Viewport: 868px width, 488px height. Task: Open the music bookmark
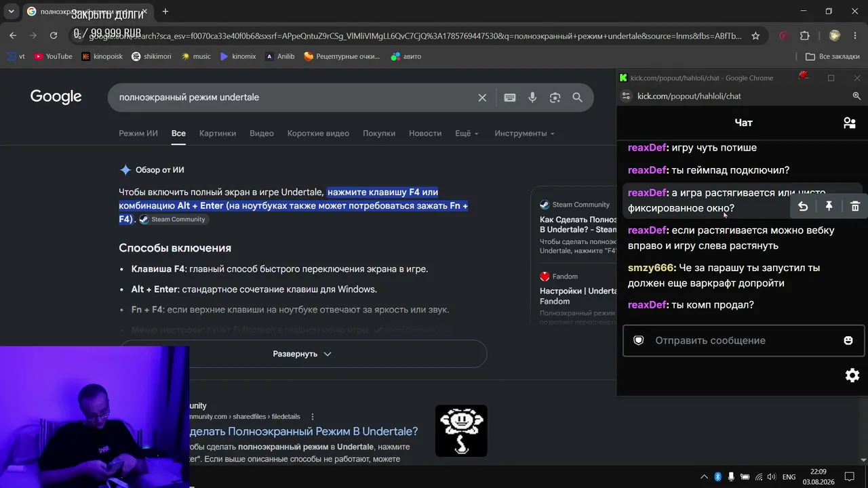click(196, 56)
